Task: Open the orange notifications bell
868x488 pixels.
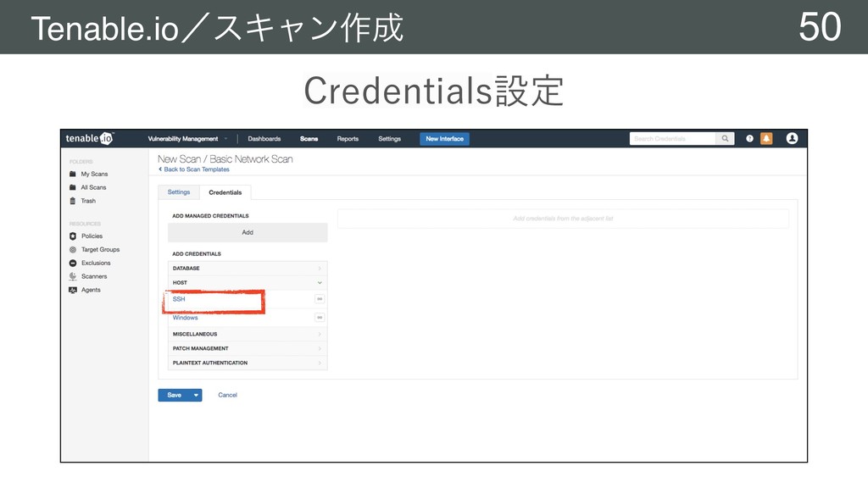Action: [x=766, y=138]
